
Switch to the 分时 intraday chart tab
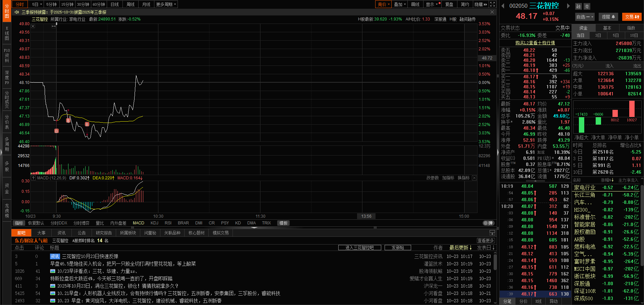point(20,4)
